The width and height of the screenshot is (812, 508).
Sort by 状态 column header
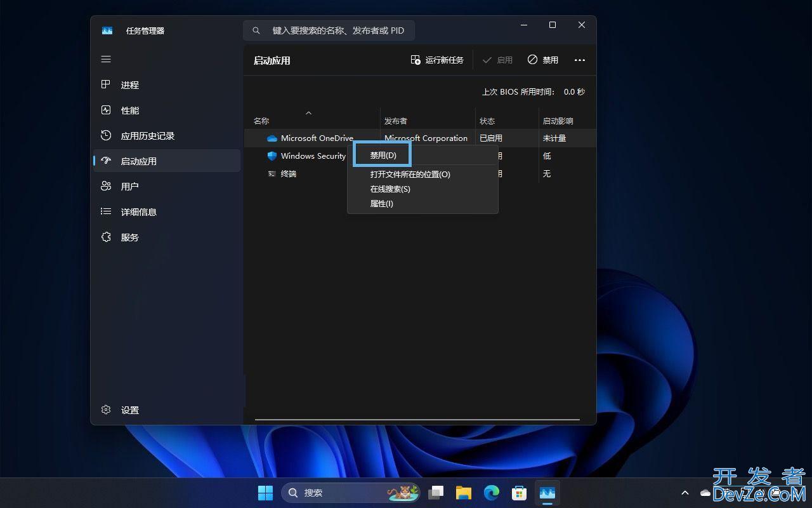point(507,120)
